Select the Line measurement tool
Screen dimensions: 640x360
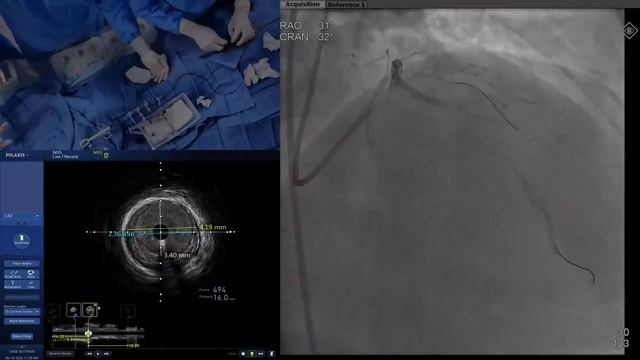coord(31,284)
